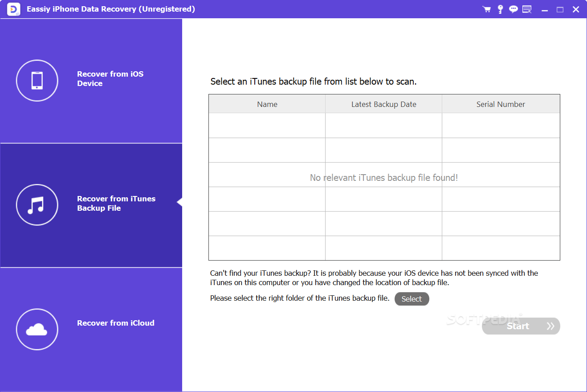587x392 pixels.
Task: Minimize the Eassiy window
Action: point(544,9)
